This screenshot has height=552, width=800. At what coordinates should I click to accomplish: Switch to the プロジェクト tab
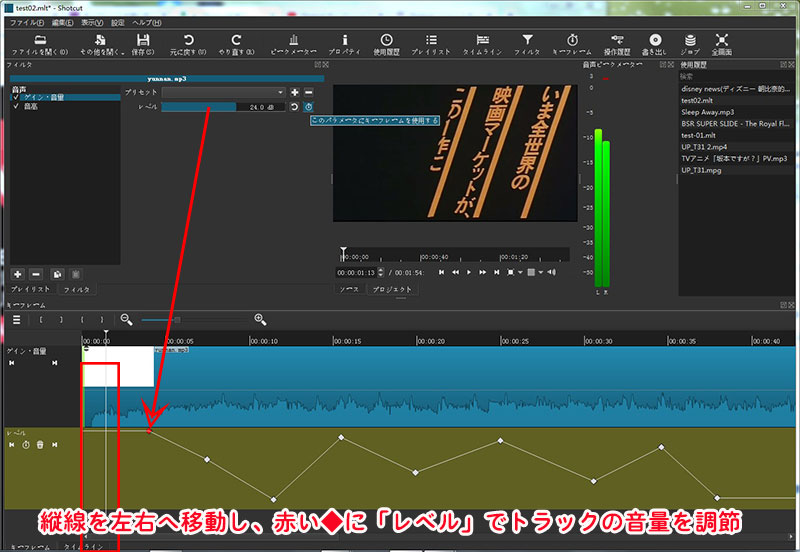tap(392, 289)
